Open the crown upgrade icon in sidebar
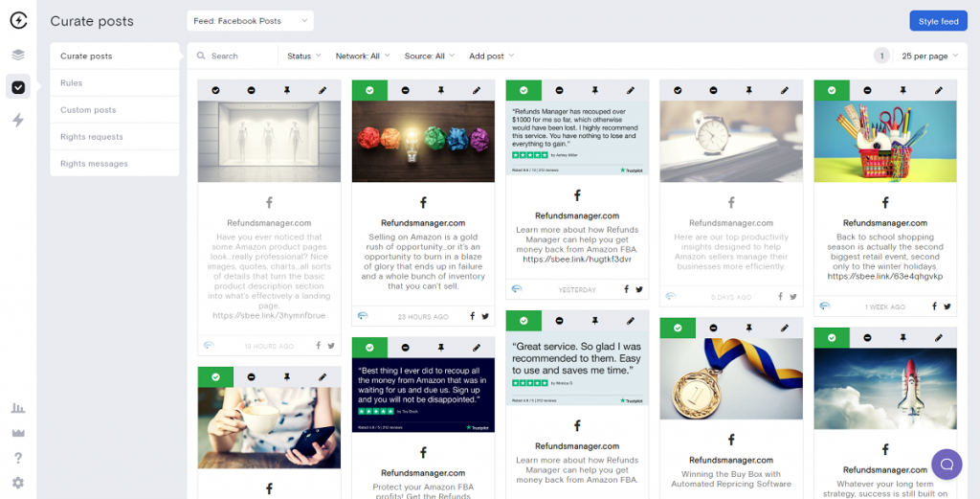This screenshot has height=499, width=980. click(18, 433)
